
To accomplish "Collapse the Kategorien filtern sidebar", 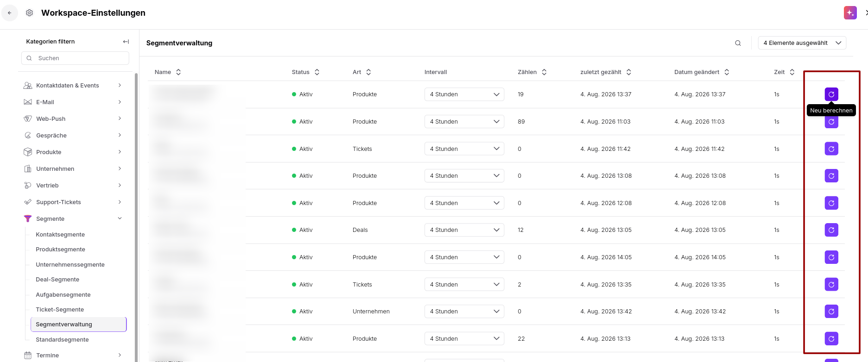I will (x=126, y=42).
